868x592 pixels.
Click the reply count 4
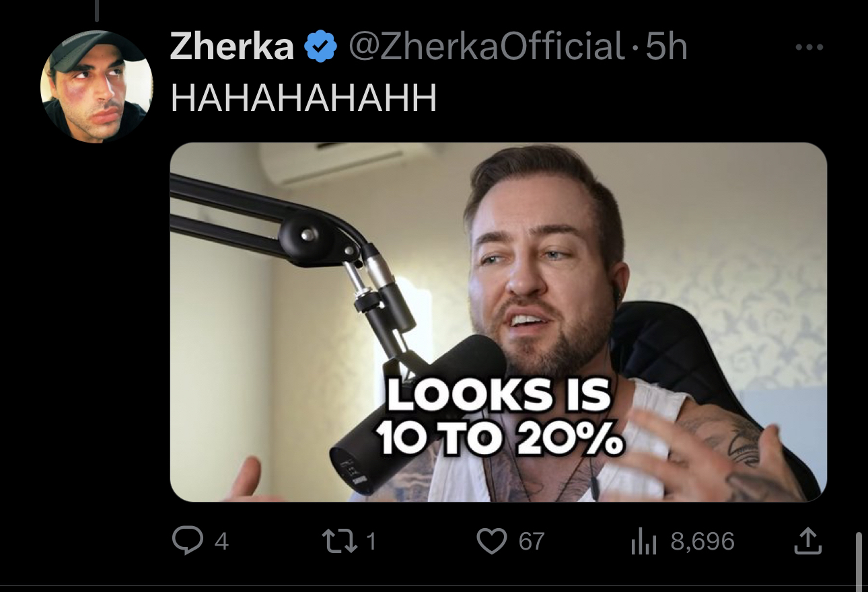click(x=221, y=542)
